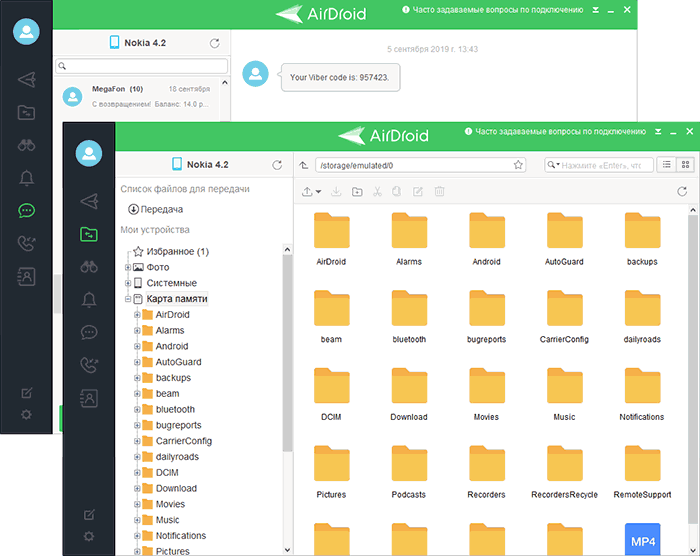The image size is (700, 556).
Task: Open the MegaFon conversation in the back window
Action: pyautogui.click(x=138, y=96)
